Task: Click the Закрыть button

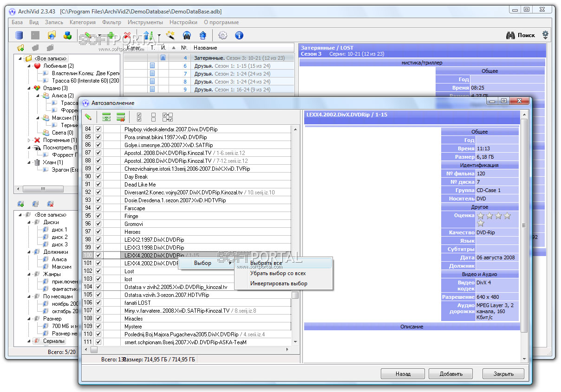Action: click(503, 373)
